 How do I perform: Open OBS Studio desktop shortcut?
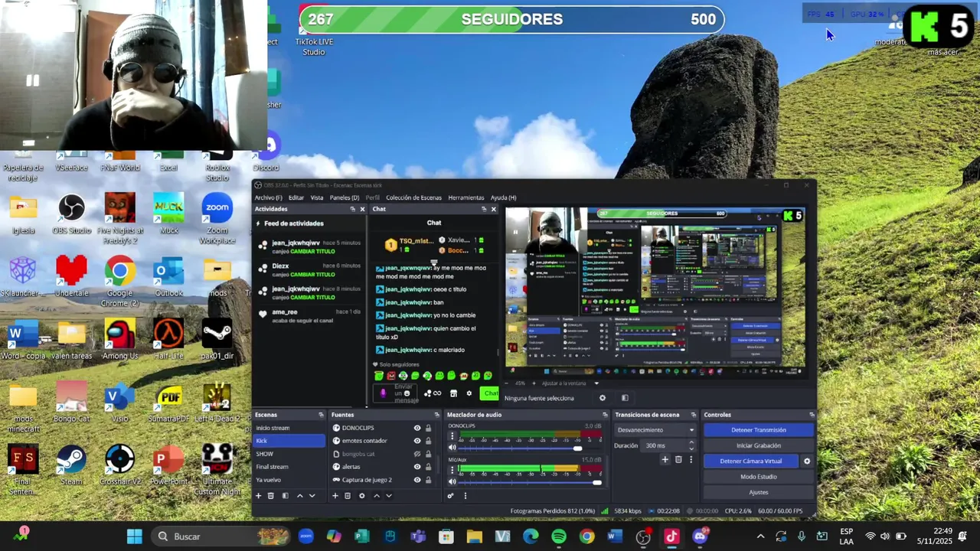(71, 214)
